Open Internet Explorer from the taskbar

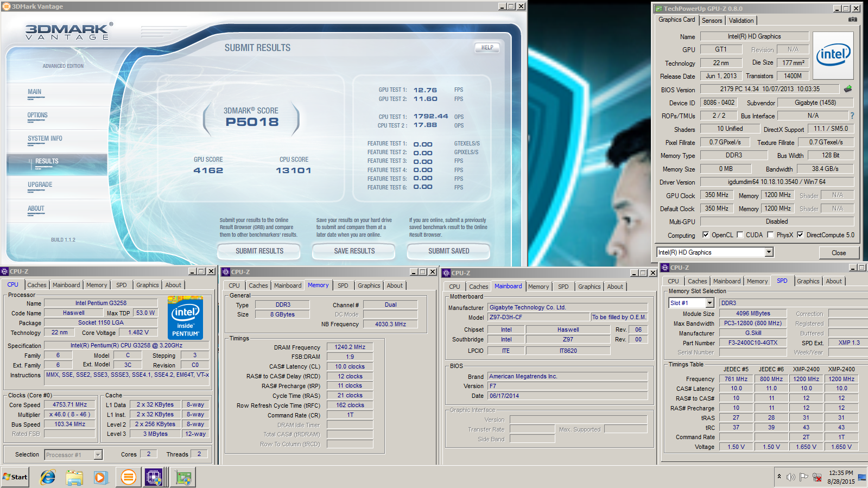(x=48, y=477)
